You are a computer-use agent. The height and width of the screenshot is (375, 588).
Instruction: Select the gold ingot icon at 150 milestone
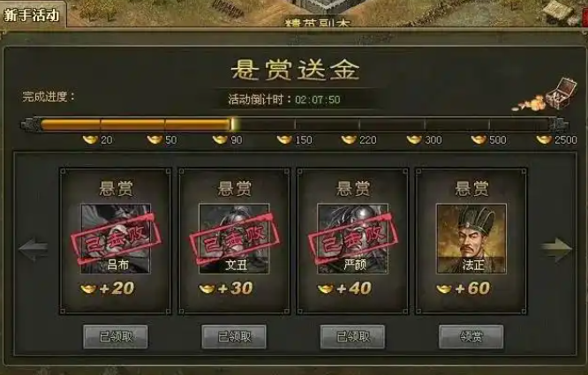coord(284,139)
